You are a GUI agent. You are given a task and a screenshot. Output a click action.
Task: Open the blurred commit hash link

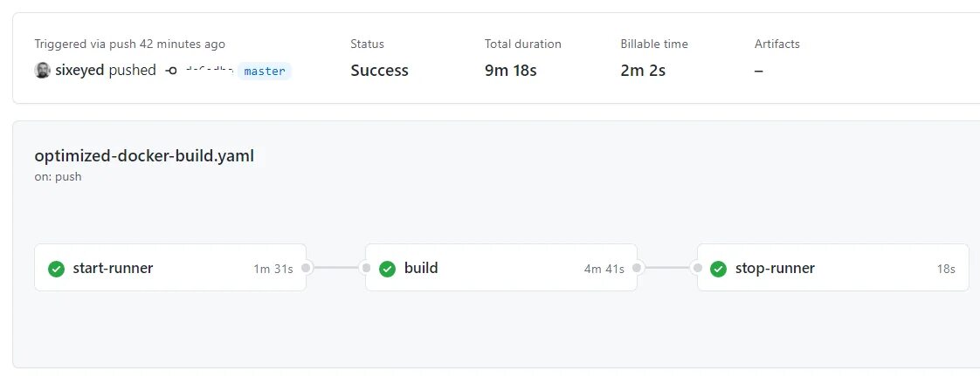(210, 71)
